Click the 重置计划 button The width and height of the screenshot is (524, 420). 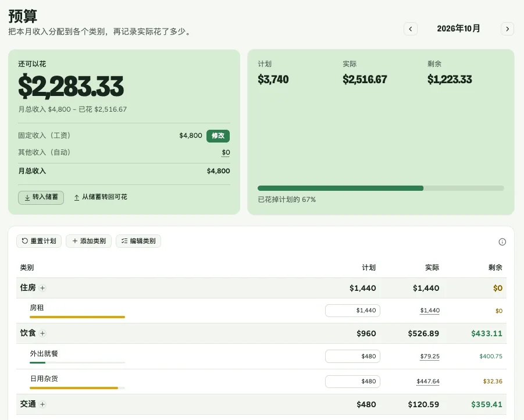tap(39, 241)
